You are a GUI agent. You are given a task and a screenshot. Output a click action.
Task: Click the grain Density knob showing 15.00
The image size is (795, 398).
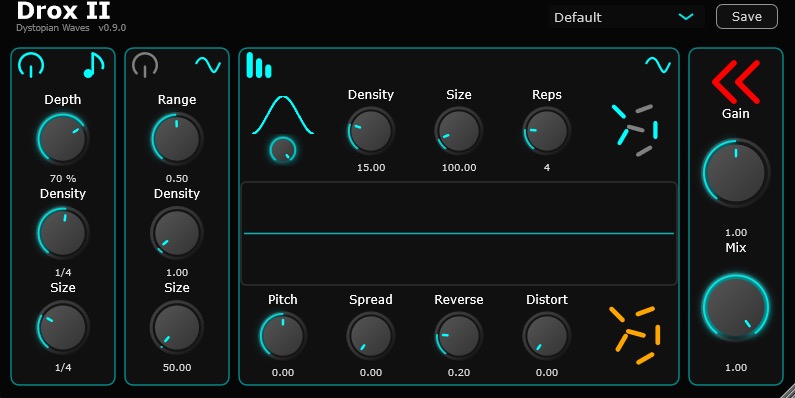point(371,131)
